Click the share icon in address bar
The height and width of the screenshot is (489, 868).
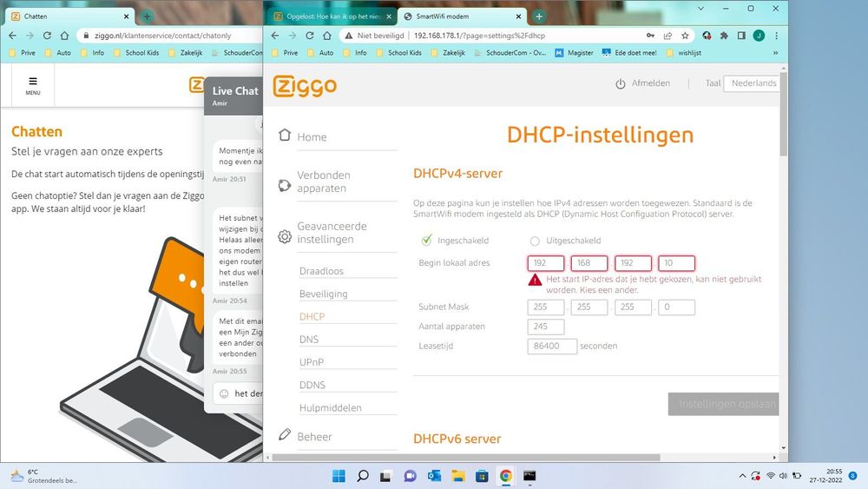(x=667, y=36)
